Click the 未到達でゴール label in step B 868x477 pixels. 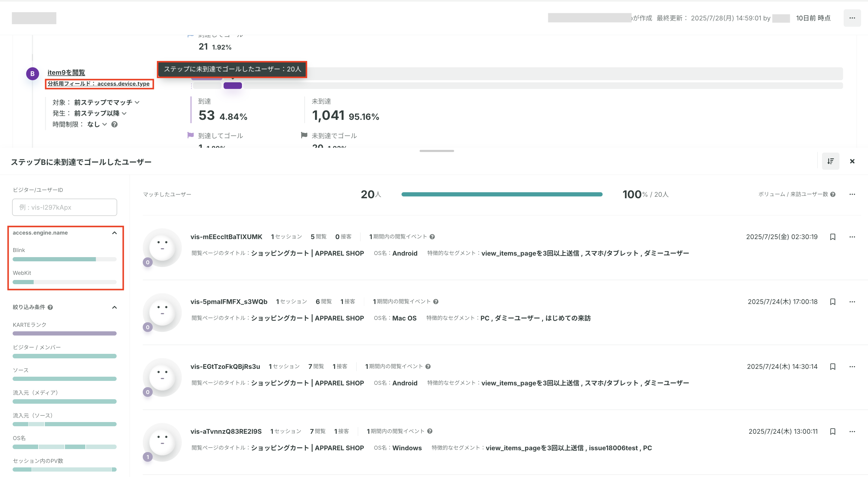(334, 136)
